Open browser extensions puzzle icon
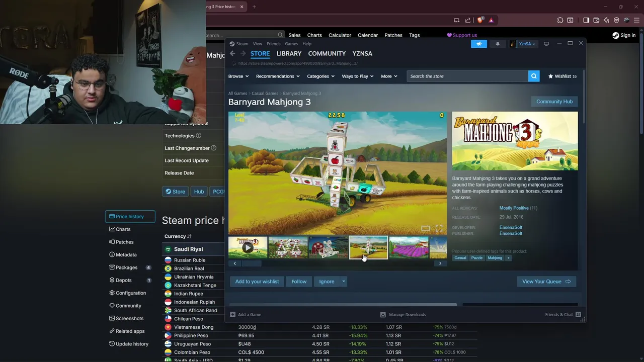The image size is (644, 362). [560, 20]
